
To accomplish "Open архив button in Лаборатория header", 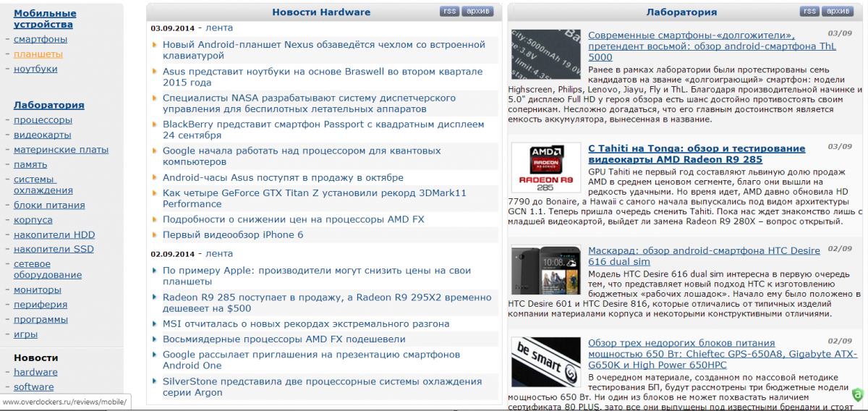I will click(x=838, y=12).
